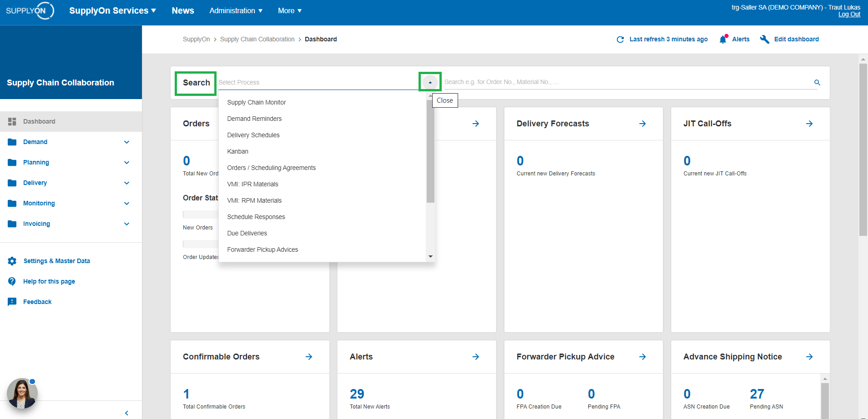Expand the Demand sidebar section
This screenshot has width=868, height=419.
(126, 142)
